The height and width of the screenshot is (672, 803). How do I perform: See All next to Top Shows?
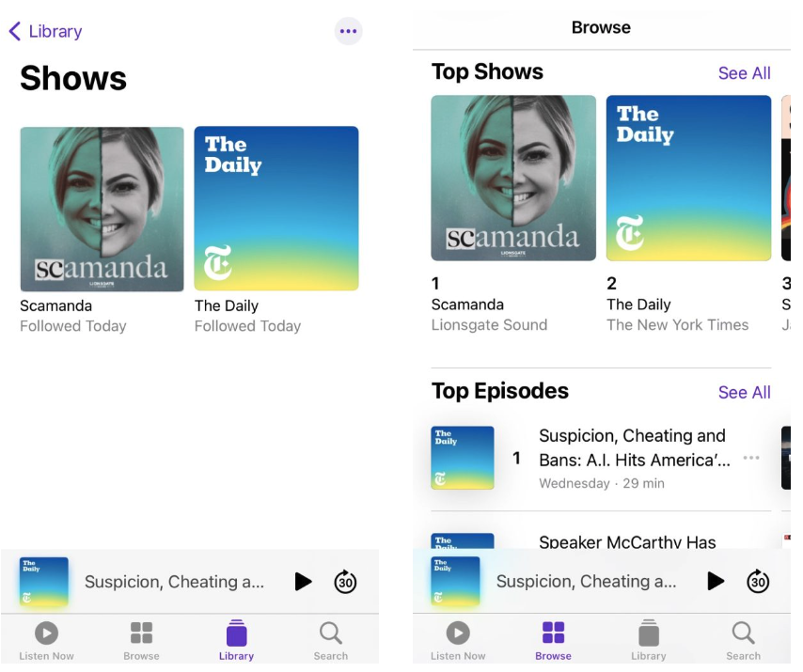point(744,73)
